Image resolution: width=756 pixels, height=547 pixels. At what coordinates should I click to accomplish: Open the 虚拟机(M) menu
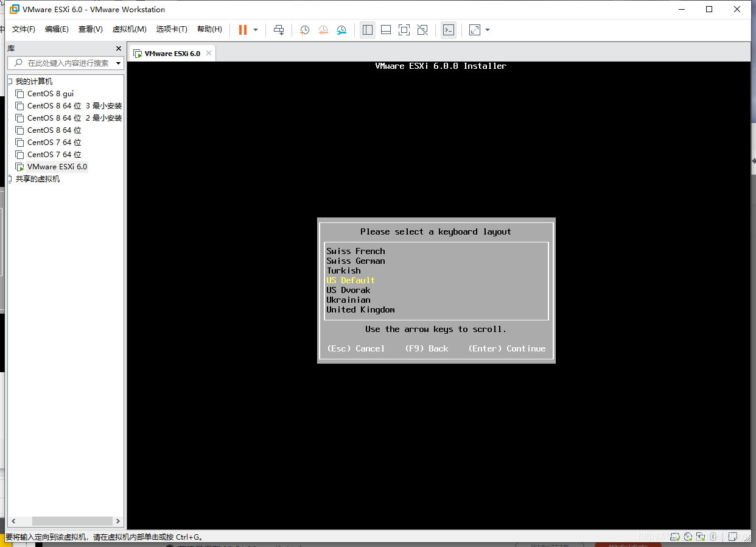click(129, 29)
